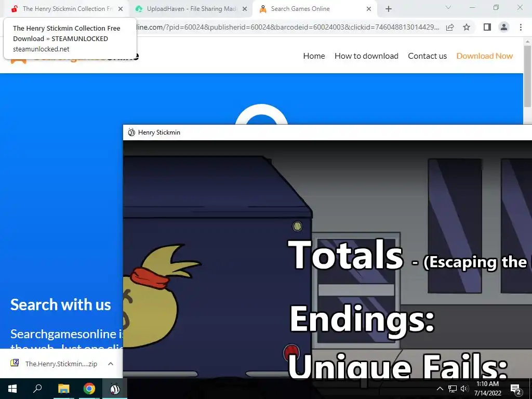Image resolution: width=532 pixels, height=399 pixels.
Task: Switch to Chrome from the taskbar
Action: [x=89, y=389]
